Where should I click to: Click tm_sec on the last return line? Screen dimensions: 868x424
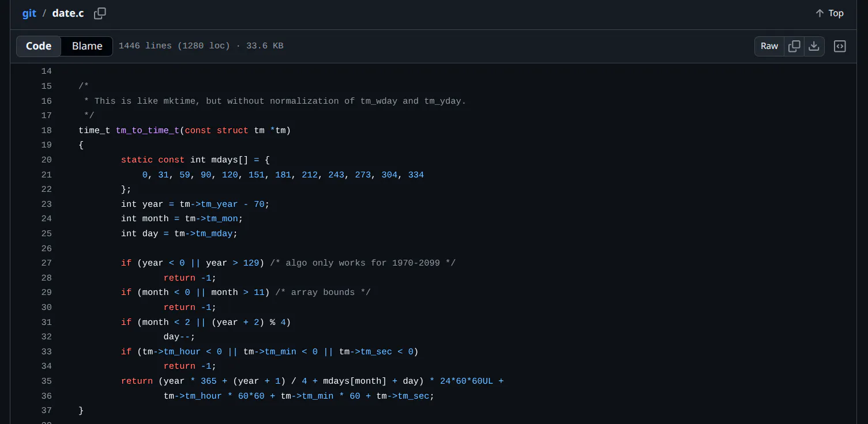click(x=413, y=396)
